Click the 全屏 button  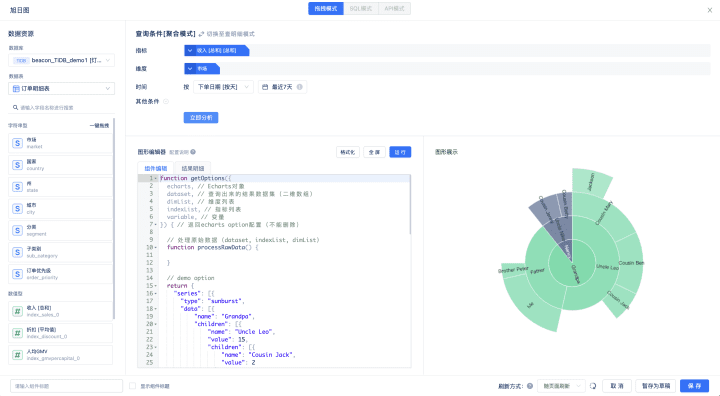[374, 152]
